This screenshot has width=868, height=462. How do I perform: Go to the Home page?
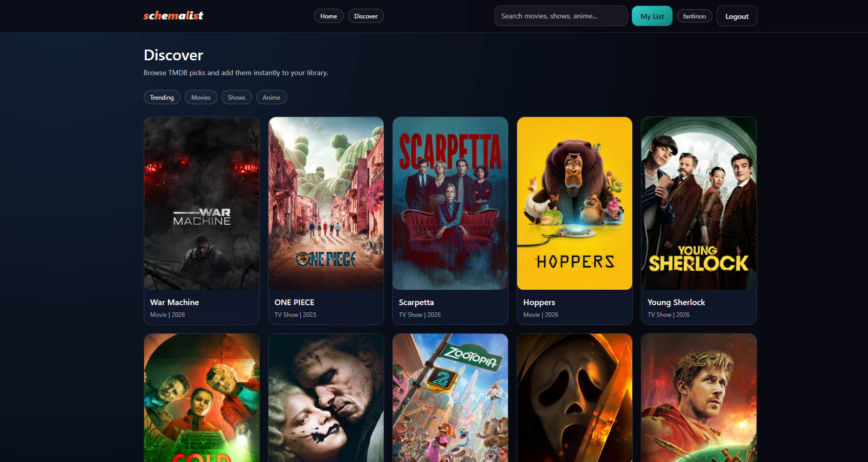pyautogui.click(x=328, y=16)
